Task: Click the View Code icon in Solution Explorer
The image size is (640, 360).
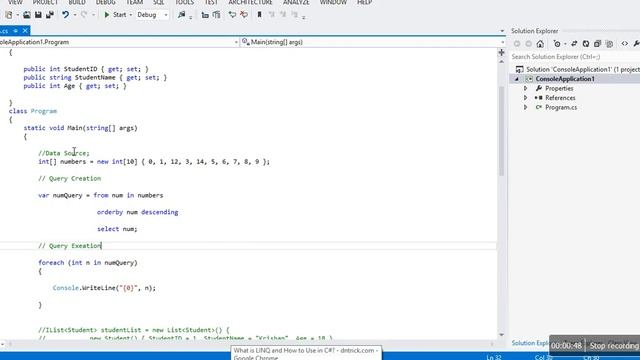Action: [625, 44]
